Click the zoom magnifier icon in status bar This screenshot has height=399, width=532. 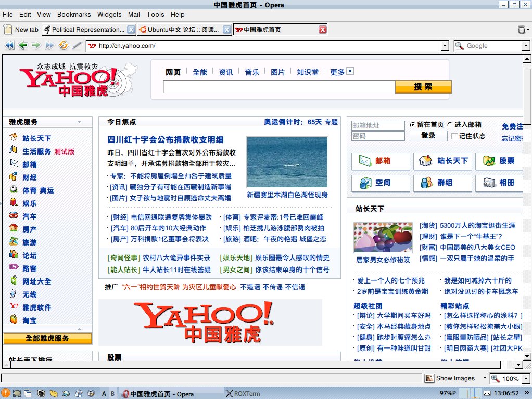click(496, 378)
